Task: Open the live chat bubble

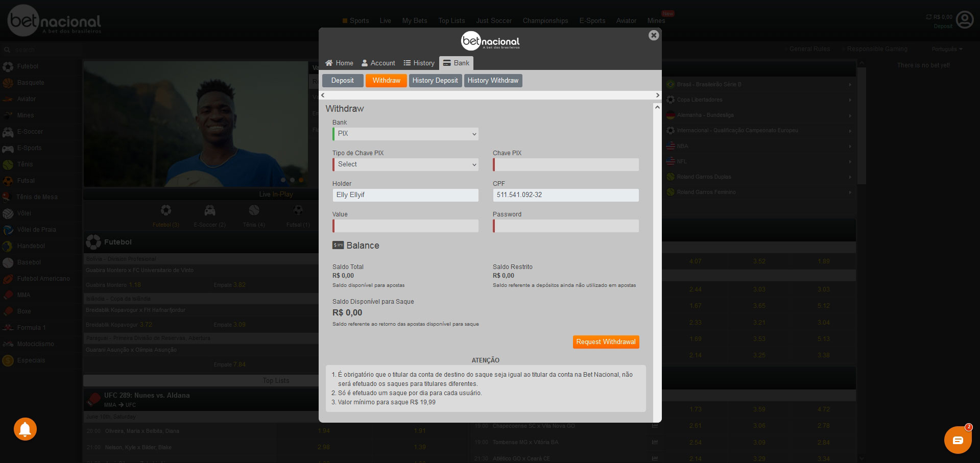Action: [x=958, y=440]
